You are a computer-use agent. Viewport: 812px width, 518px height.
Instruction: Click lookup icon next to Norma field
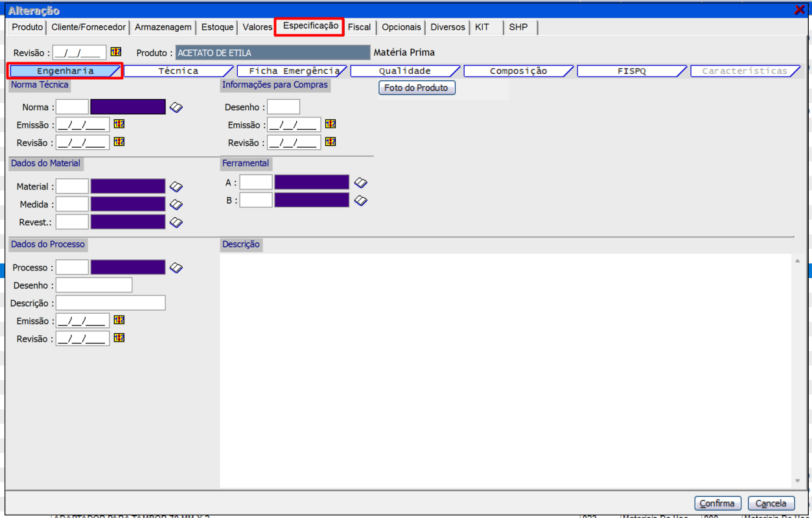coord(176,108)
